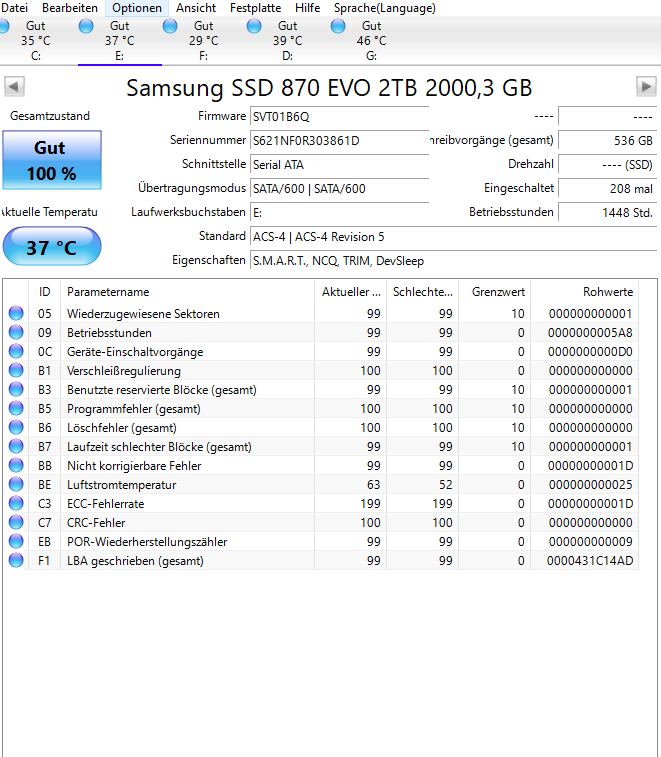Click the Gut 100 % health status button
The height and width of the screenshot is (757, 661).
click(x=52, y=160)
